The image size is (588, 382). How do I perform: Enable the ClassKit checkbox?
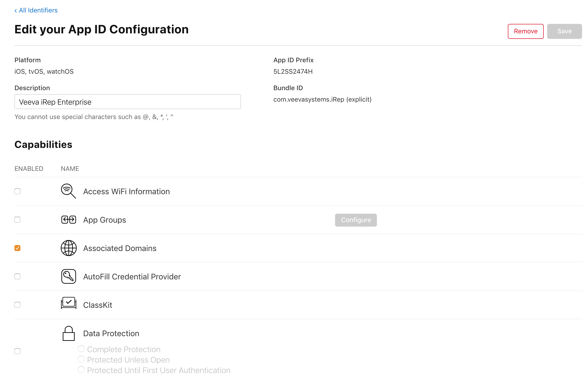point(17,305)
